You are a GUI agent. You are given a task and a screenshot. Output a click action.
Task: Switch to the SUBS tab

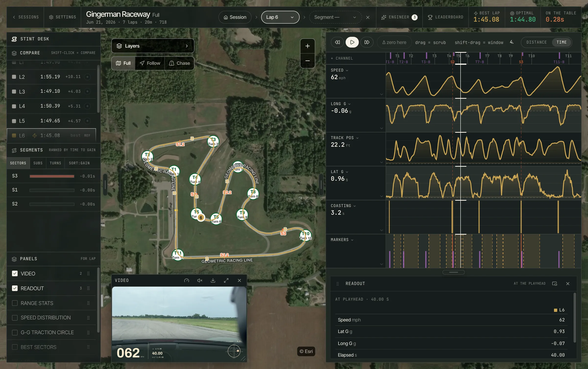click(38, 163)
